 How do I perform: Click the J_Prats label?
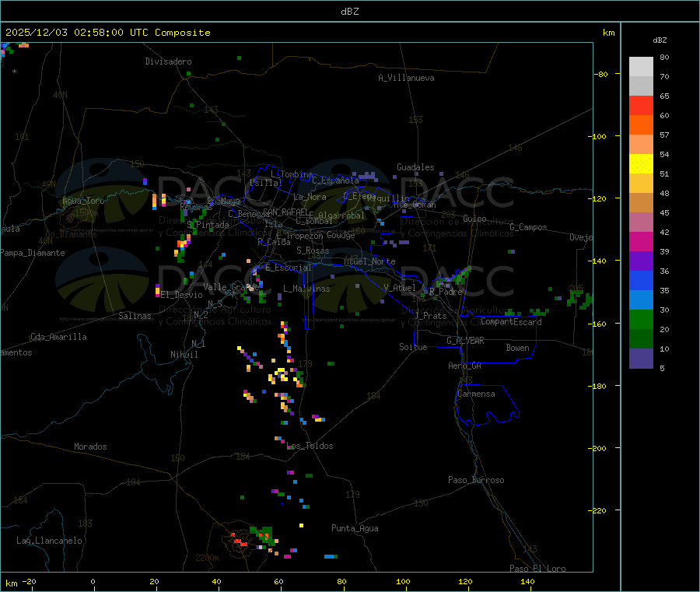pyautogui.click(x=431, y=316)
